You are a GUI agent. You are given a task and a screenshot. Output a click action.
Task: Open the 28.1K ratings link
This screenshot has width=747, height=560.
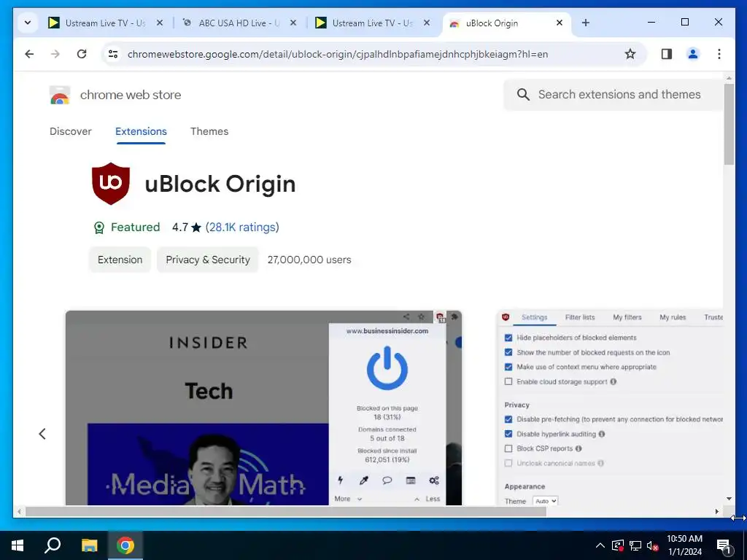[242, 227]
